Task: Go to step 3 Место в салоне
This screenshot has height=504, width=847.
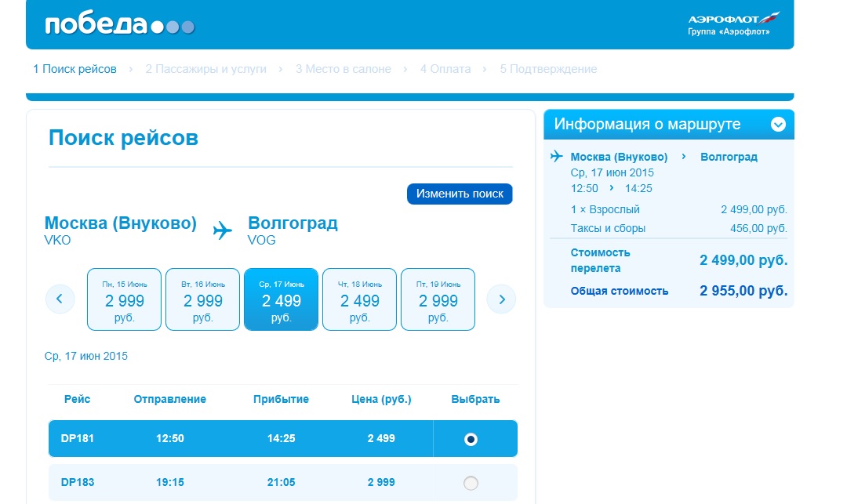Action: coord(343,69)
